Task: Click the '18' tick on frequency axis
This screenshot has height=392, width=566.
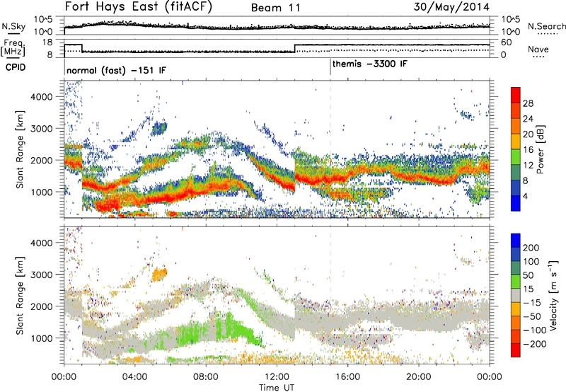Action: pyautogui.click(x=48, y=42)
